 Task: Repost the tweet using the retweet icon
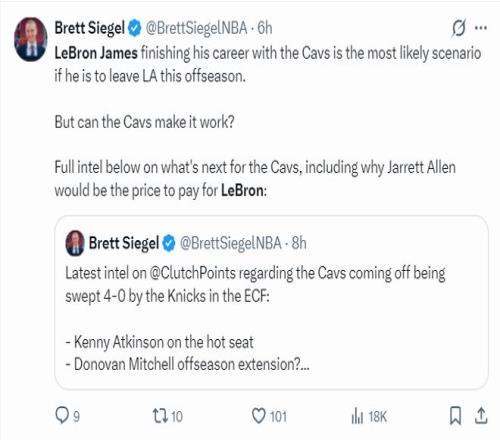pyautogui.click(x=160, y=416)
